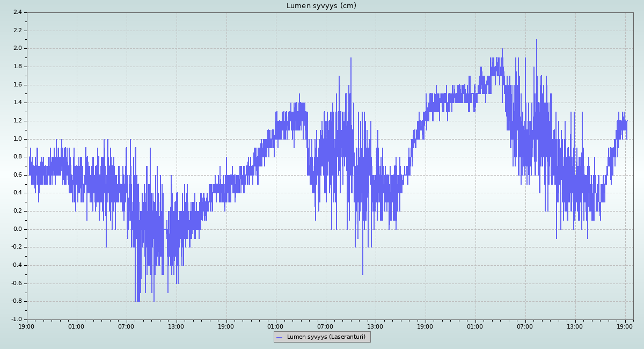The image size is (644, 349).
Task: Click the rightmost 19:00 x-axis label
Action: click(x=625, y=326)
